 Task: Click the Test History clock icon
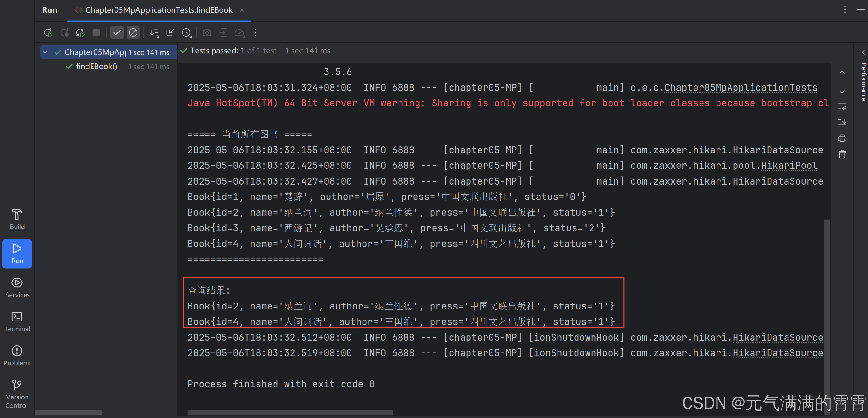pos(186,33)
